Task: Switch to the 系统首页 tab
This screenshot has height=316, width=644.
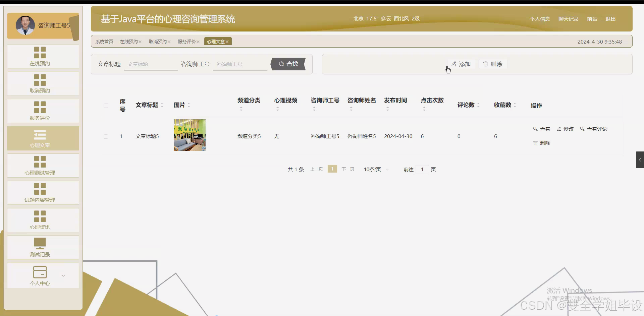Action: pos(104,41)
